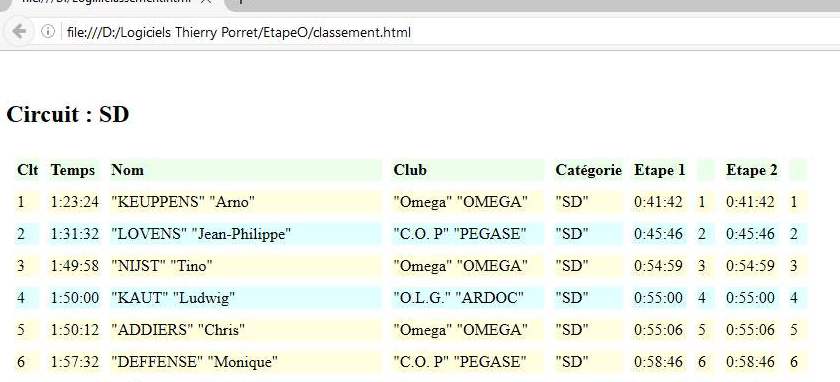Click the Etape 2 column header
840x382 pixels.
click(x=752, y=170)
